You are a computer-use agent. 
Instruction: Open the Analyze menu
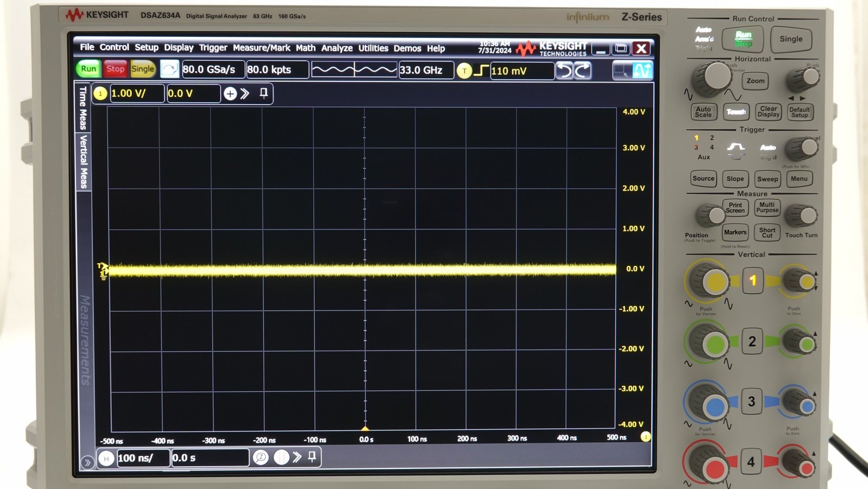tap(337, 48)
